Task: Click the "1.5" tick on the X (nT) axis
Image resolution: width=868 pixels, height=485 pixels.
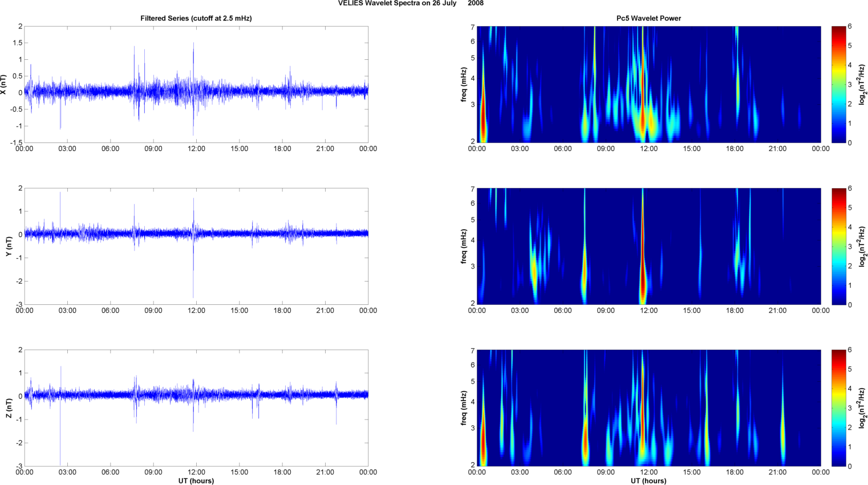Action: click(x=17, y=43)
